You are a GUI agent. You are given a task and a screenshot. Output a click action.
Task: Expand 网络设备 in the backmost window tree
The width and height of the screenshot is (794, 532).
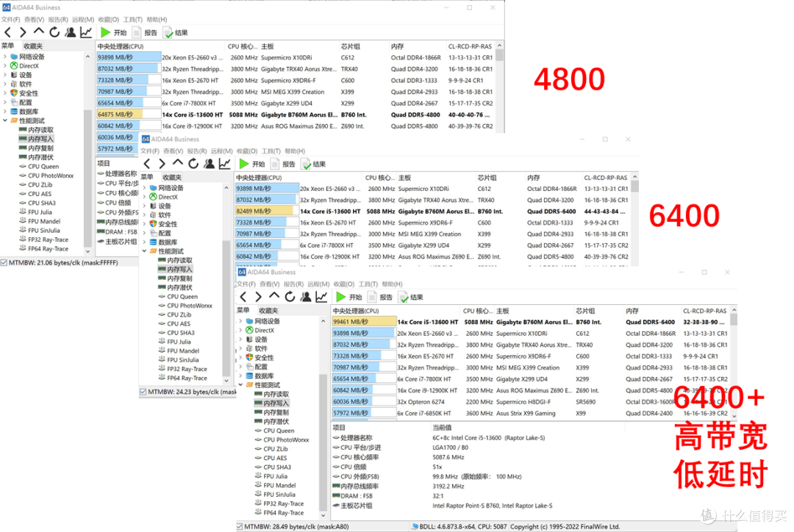pos(5,57)
